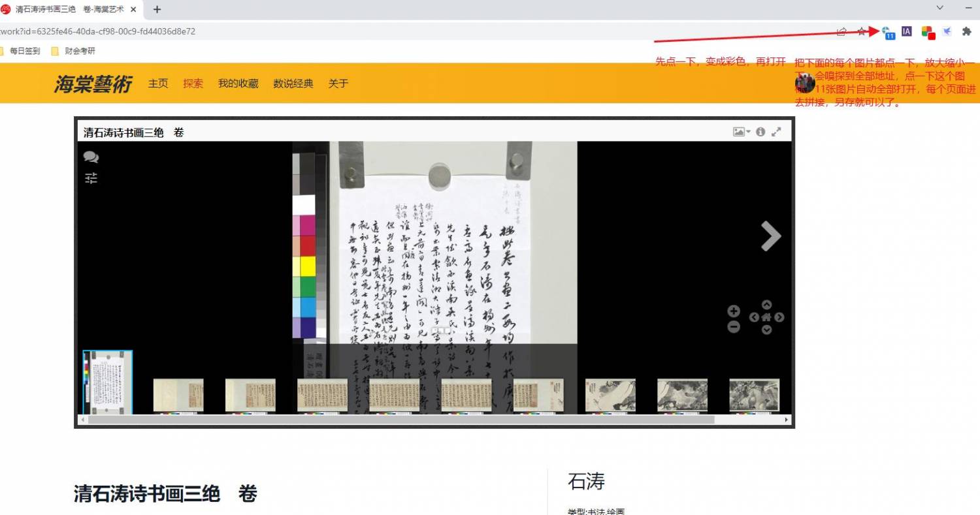The height and width of the screenshot is (515, 980).
Task: Select the fifth thumbnail in the strip
Action: point(395,396)
